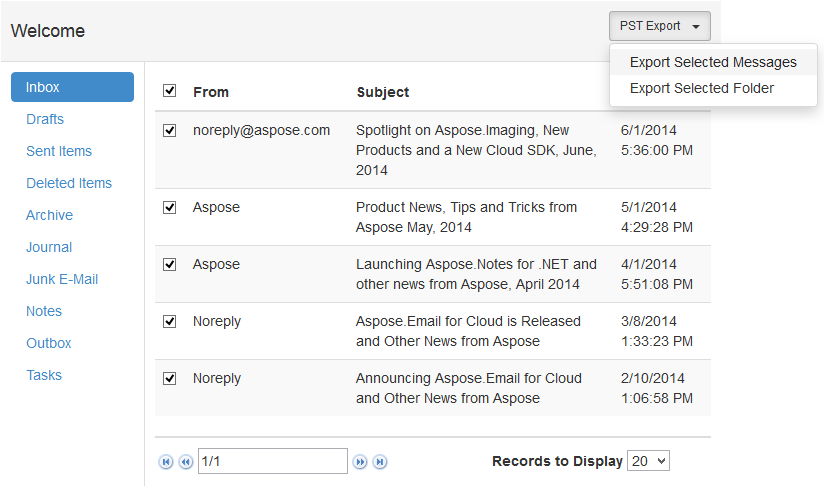824x488 pixels.
Task: Click subject Announcing Aspose.Email for Cloud
Action: pos(469,388)
